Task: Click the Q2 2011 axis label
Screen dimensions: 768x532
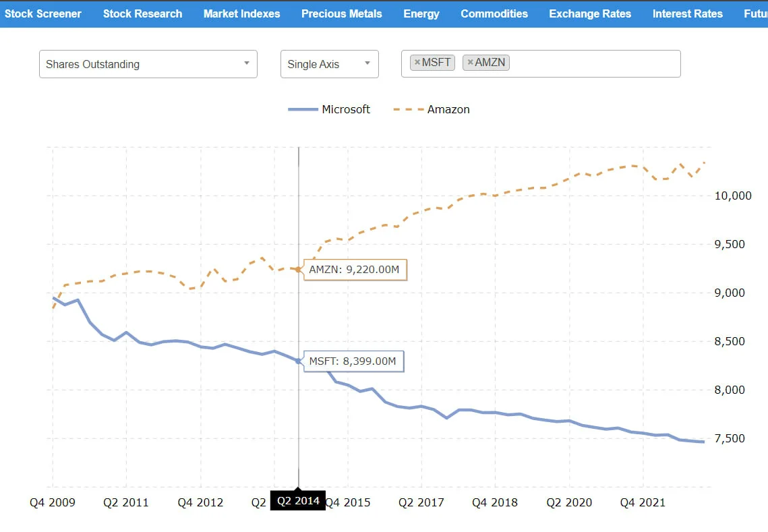Action: [126, 502]
